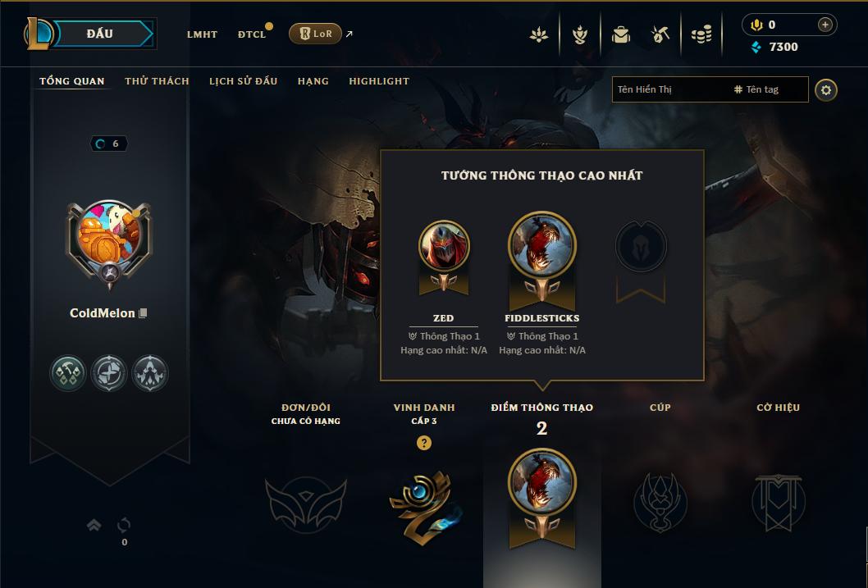Viewport: 868px width, 588px height.
Task: Click the ColdMelon profile avatar icon
Action: [x=109, y=242]
